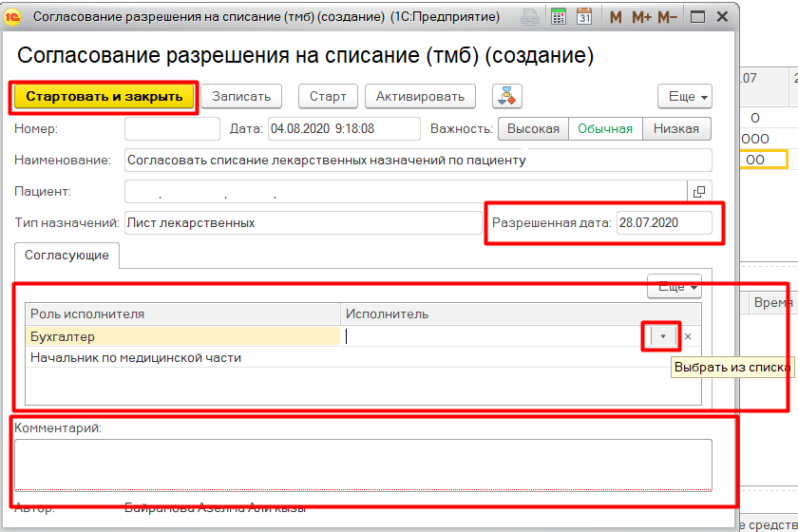Click the Записать button

[241, 97]
